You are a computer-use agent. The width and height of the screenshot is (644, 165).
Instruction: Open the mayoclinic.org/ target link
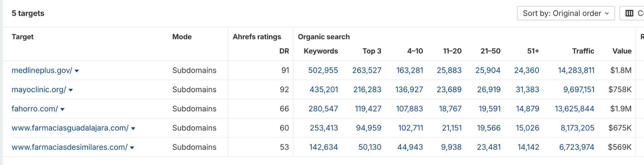click(x=39, y=89)
